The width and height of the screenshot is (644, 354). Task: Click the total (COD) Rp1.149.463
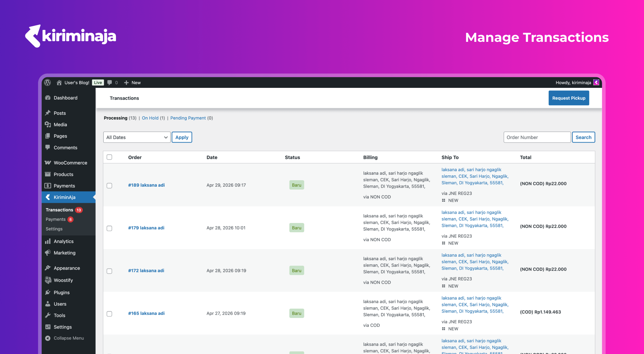[x=540, y=312]
